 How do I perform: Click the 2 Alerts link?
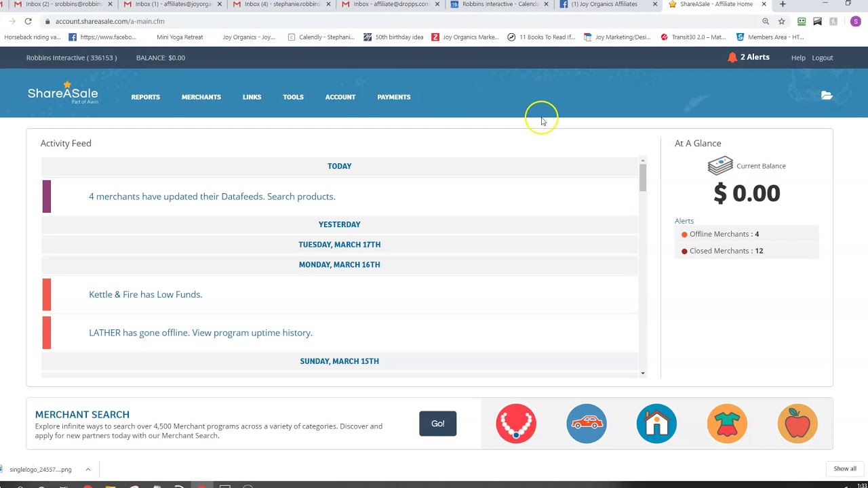click(755, 58)
